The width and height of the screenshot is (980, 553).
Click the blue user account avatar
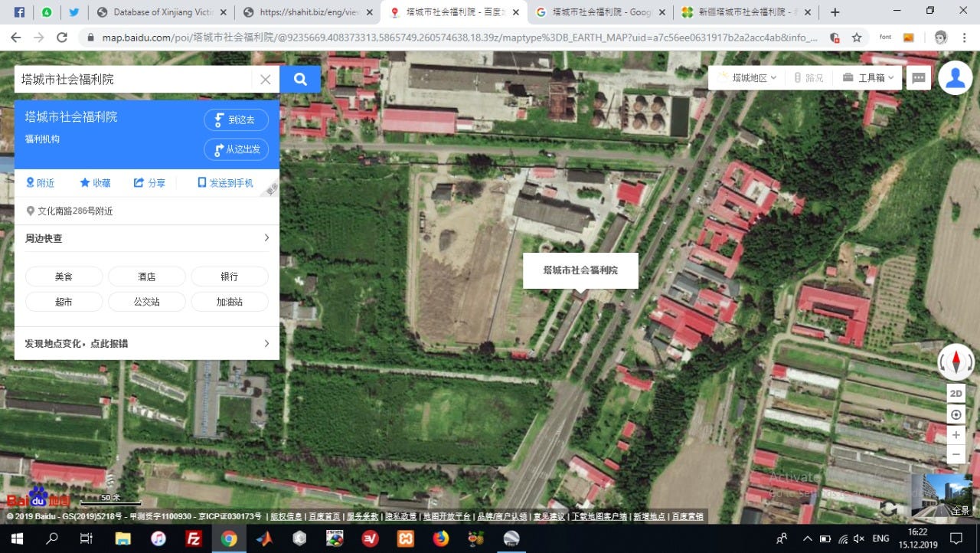(955, 77)
